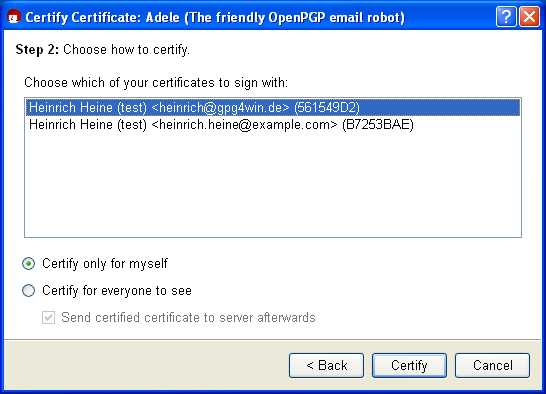The width and height of the screenshot is (546, 394).
Task: Choose the Certify for everyone to see radio button
Action: click(x=29, y=291)
